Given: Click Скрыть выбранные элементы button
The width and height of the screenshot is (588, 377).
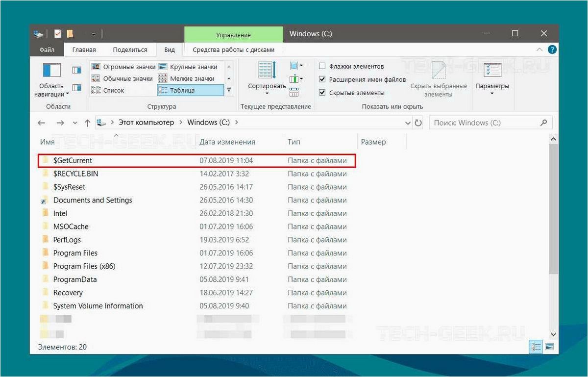Looking at the screenshot, I should point(439,79).
